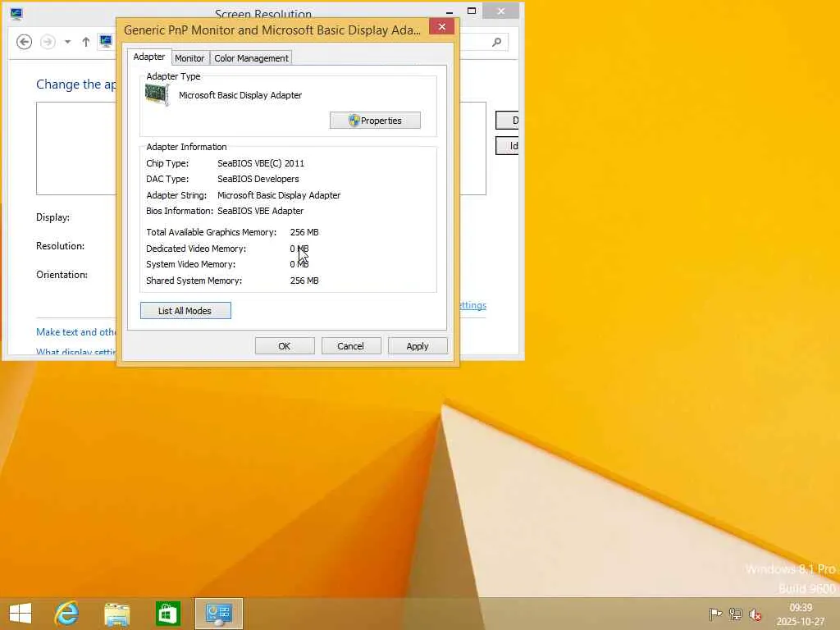Click the 'SeaBIOS VBE(C) 2011' chip type value

(x=261, y=163)
